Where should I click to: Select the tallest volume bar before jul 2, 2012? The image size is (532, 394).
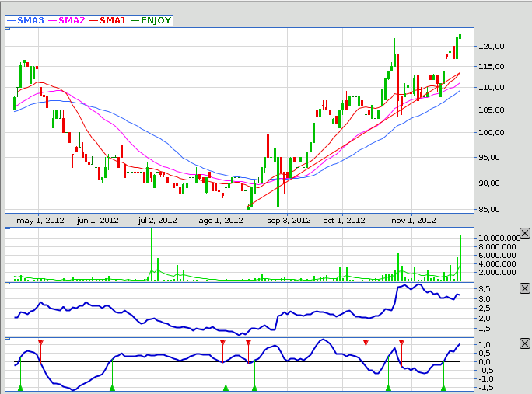pyautogui.click(x=152, y=255)
